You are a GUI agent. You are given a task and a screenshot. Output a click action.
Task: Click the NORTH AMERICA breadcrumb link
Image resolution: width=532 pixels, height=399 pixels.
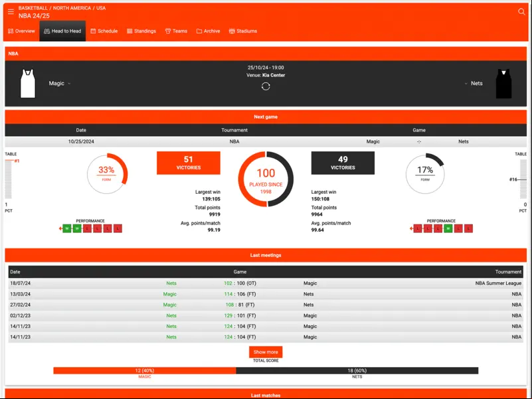72,8
